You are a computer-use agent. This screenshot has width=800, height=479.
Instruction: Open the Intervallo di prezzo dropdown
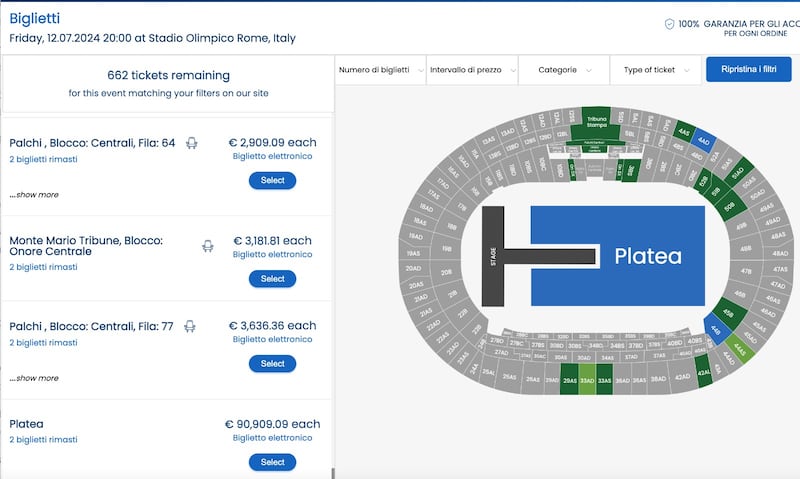(472, 70)
